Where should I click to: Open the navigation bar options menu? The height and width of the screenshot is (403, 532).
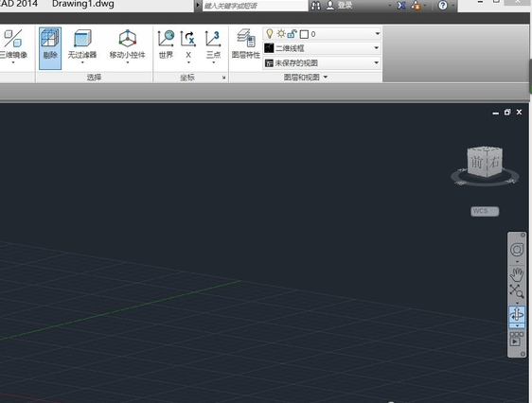(523, 354)
